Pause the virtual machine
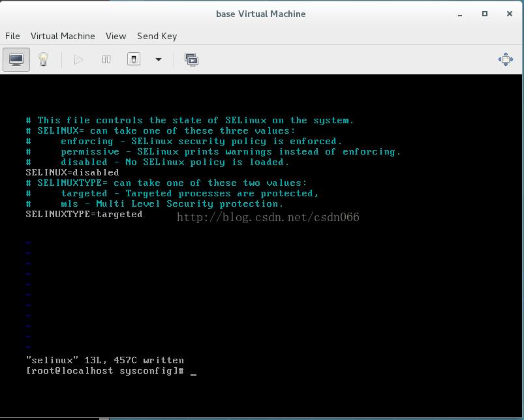 (x=106, y=60)
